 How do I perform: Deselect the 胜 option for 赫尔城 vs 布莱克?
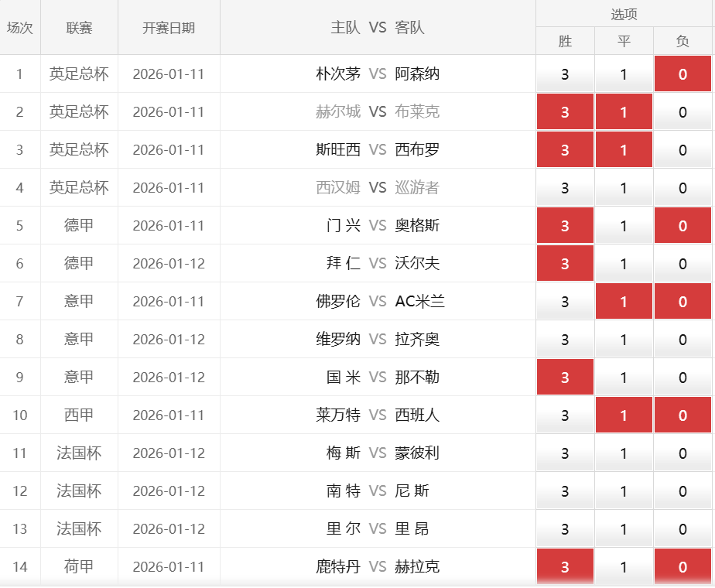[x=566, y=111]
